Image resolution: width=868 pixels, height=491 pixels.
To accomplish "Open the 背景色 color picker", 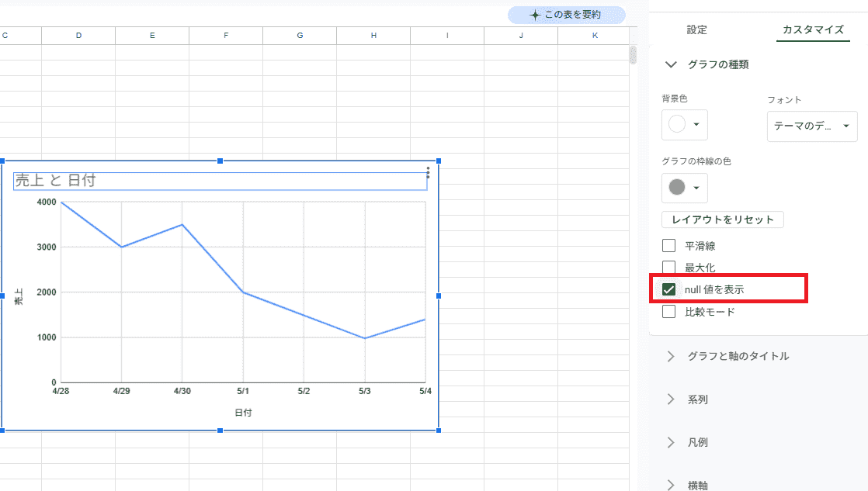I will (684, 124).
